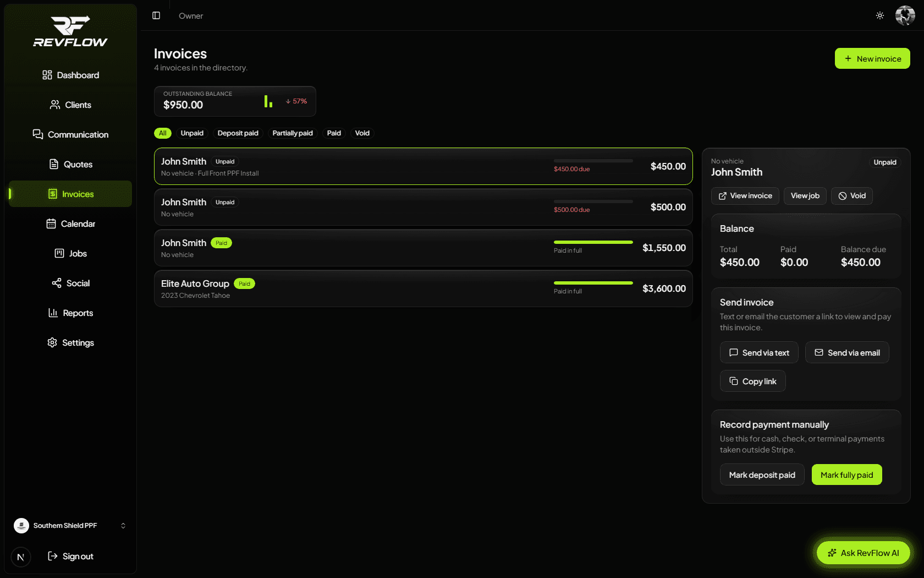This screenshot has width=924, height=578.
Task: Select John Smith $500.00 invoice row
Action: 424,207
